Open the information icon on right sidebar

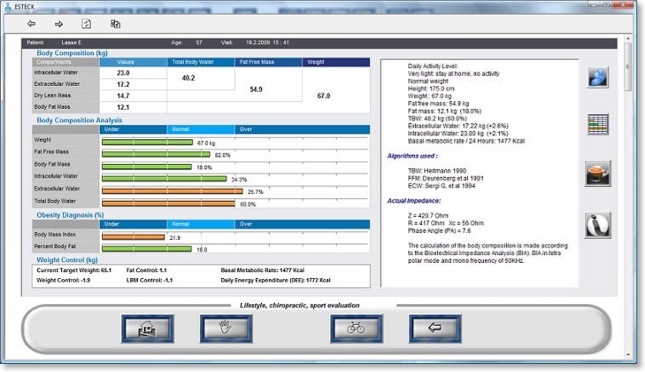point(598,225)
